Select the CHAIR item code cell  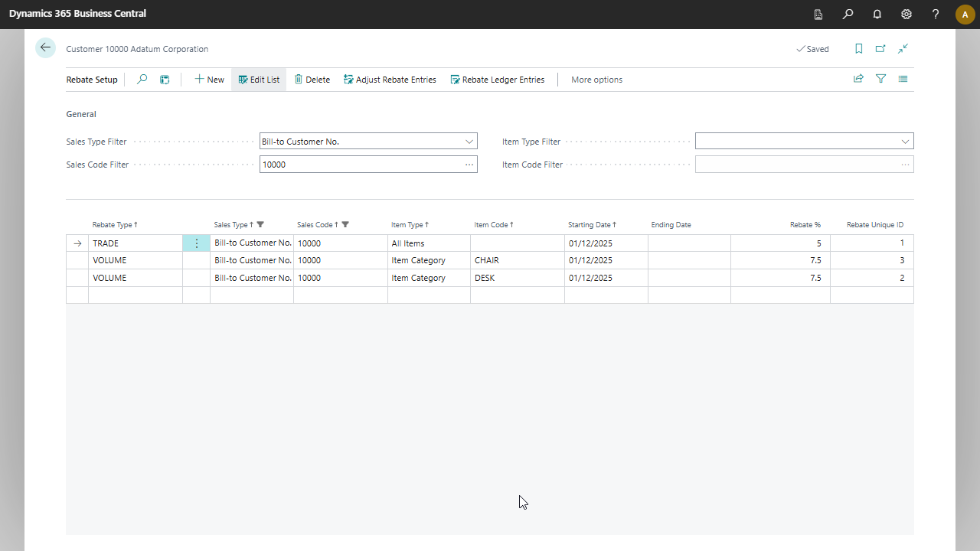point(517,260)
